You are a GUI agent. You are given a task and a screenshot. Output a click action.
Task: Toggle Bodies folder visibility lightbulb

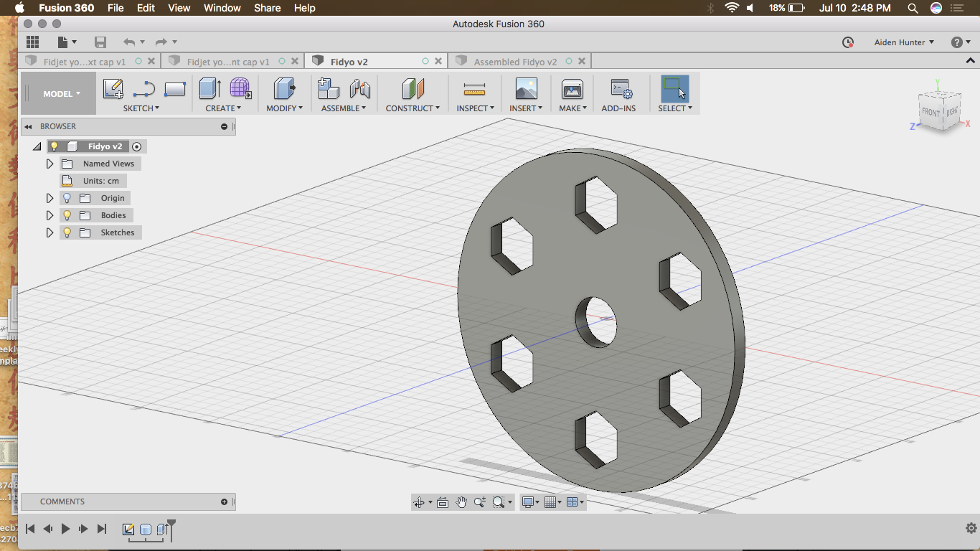(x=67, y=215)
